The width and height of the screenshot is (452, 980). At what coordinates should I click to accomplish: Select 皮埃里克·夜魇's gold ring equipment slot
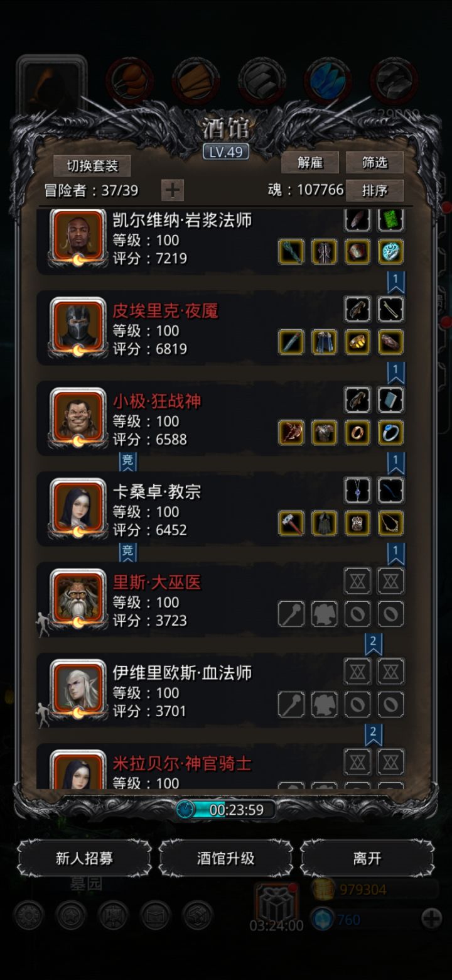point(358,342)
